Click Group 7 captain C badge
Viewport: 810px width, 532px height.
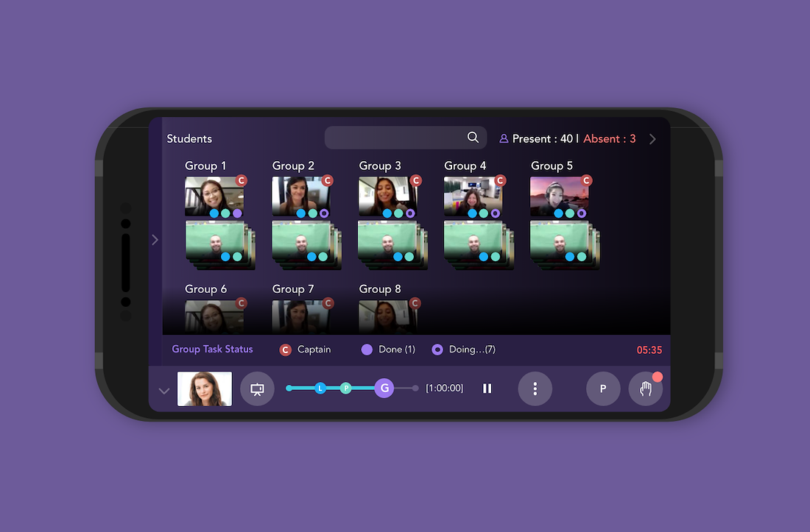pos(328,303)
